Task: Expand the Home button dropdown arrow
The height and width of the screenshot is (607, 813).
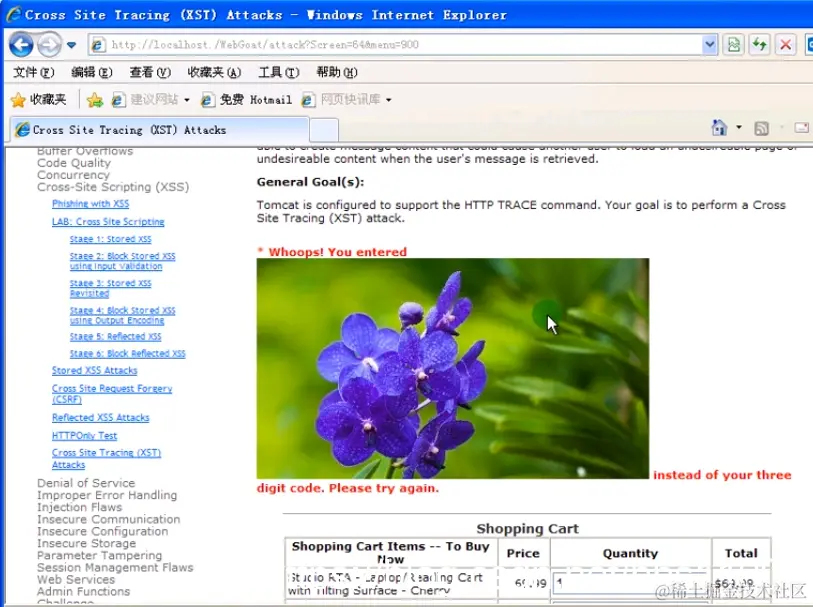Action: pyautogui.click(x=739, y=127)
